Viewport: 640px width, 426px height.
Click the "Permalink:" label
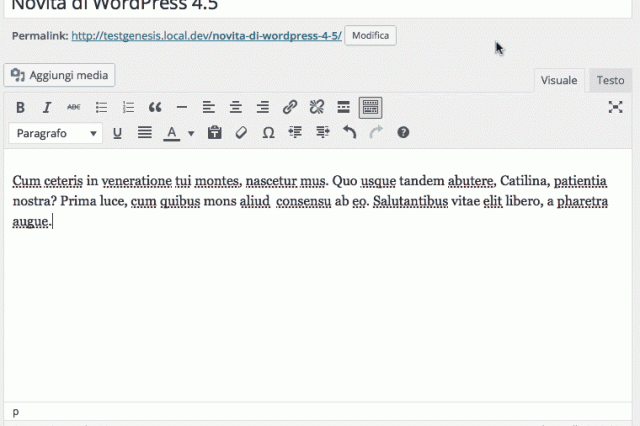(x=40, y=36)
